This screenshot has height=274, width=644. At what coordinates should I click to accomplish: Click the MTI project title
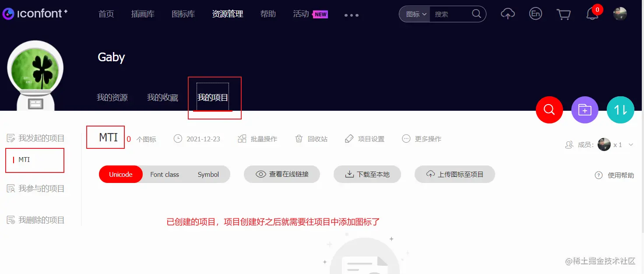pos(108,137)
